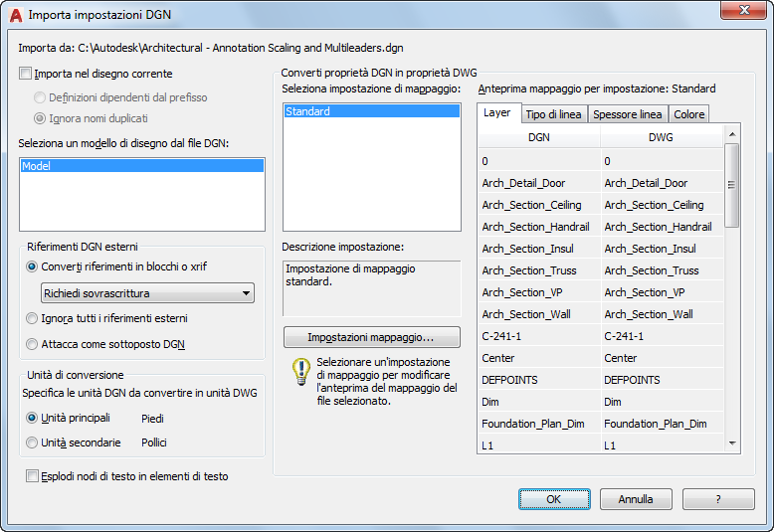
Task: Open the Richiedi sovrascrittura dropdown
Action: [147, 293]
